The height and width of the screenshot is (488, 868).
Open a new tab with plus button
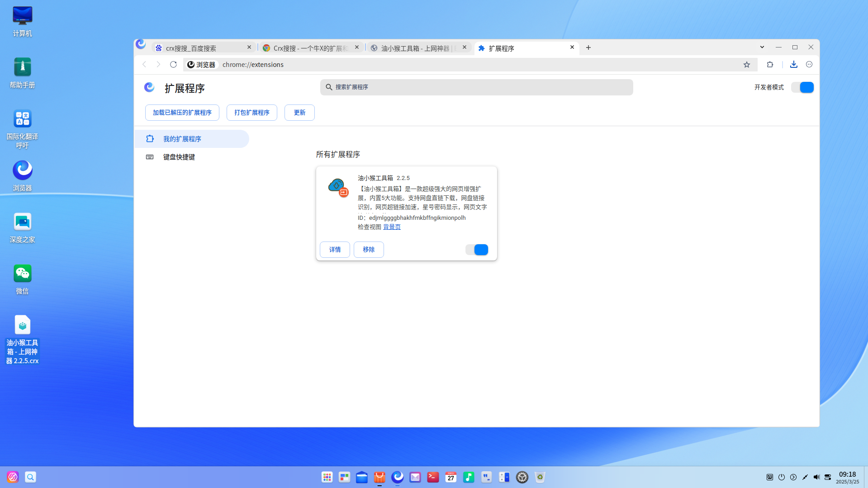click(588, 47)
